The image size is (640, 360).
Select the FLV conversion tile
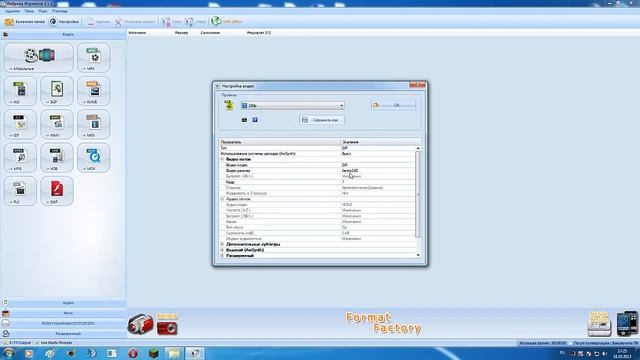coord(20,191)
